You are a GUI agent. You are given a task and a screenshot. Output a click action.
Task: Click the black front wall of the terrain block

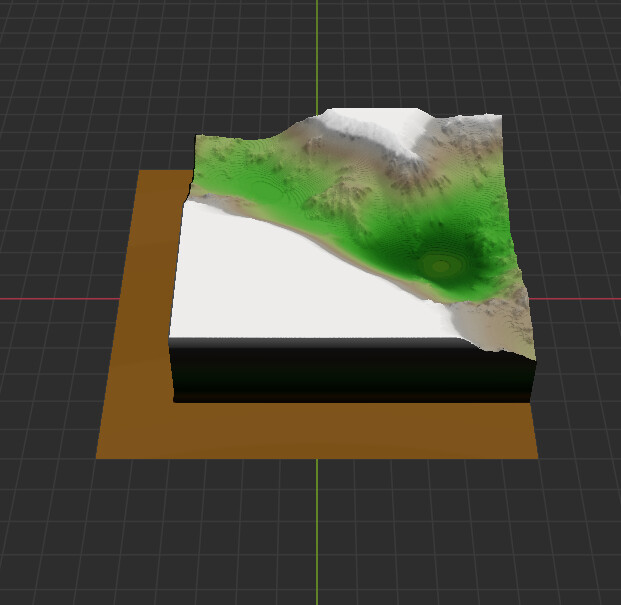350,372
